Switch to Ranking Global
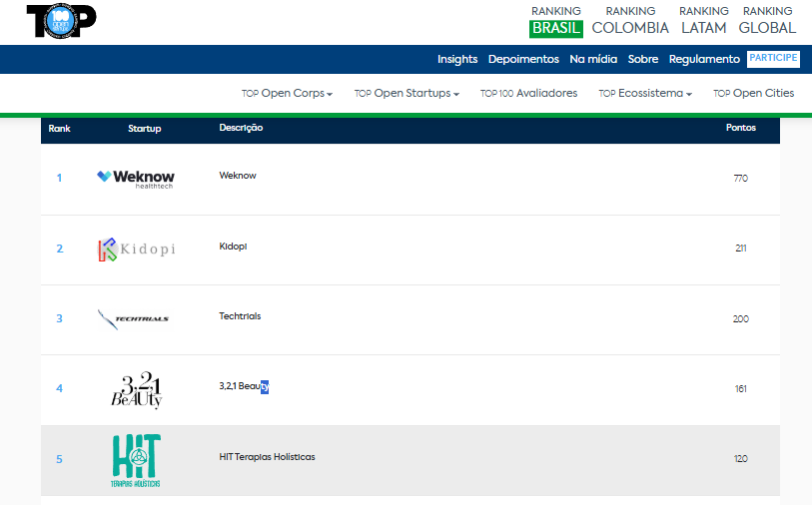 coord(767,22)
